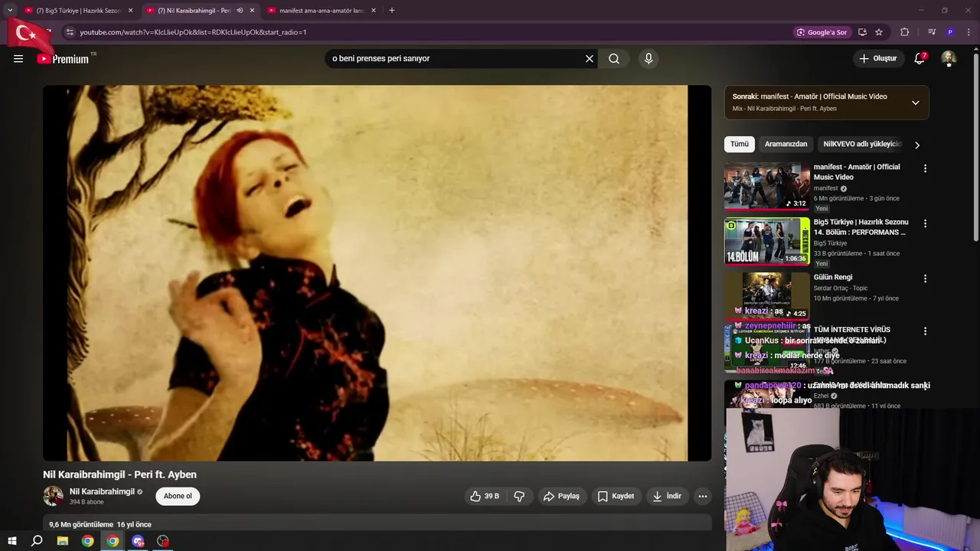Viewport: 980px width, 551px height.
Task: Open Gülün Rengi video thumbnail
Action: pyautogui.click(x=766, y=296)
